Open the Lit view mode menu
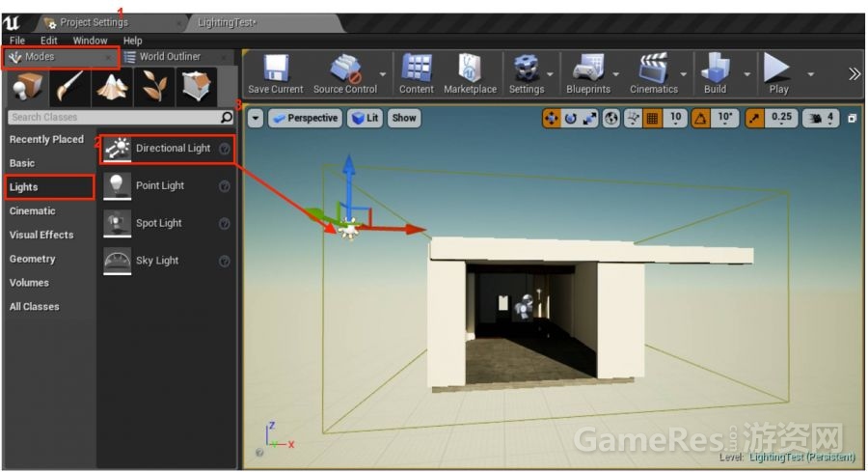 pos(365,118)
